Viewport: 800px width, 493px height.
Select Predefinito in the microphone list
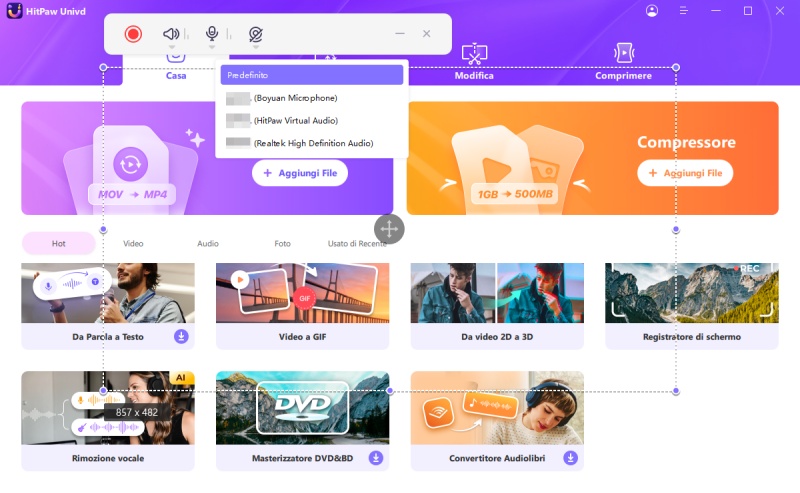[312, 75]
